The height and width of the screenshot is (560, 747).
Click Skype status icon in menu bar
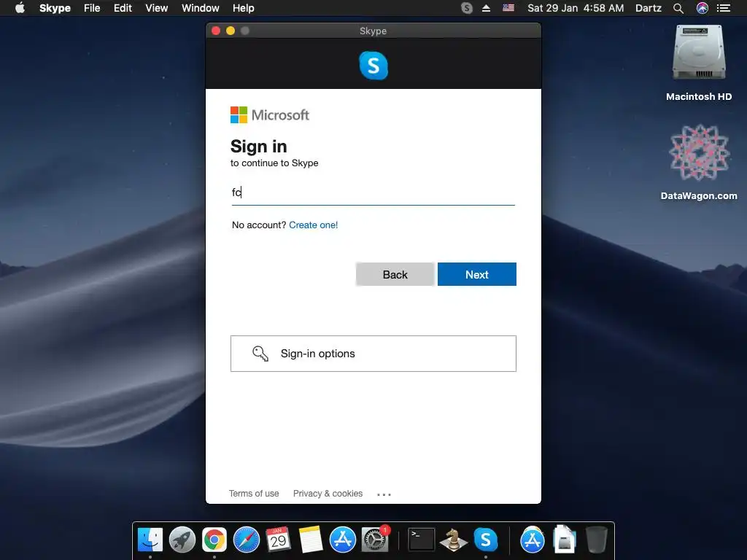467,8
